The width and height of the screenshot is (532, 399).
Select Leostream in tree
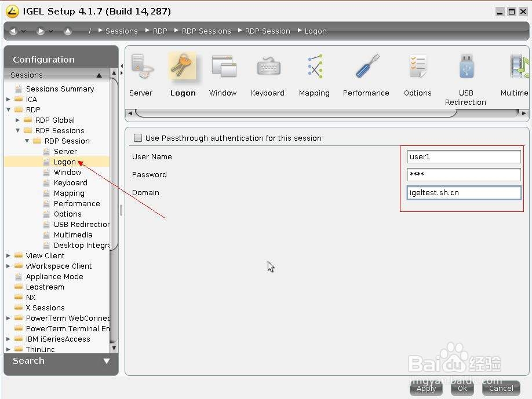coord(45,287)
